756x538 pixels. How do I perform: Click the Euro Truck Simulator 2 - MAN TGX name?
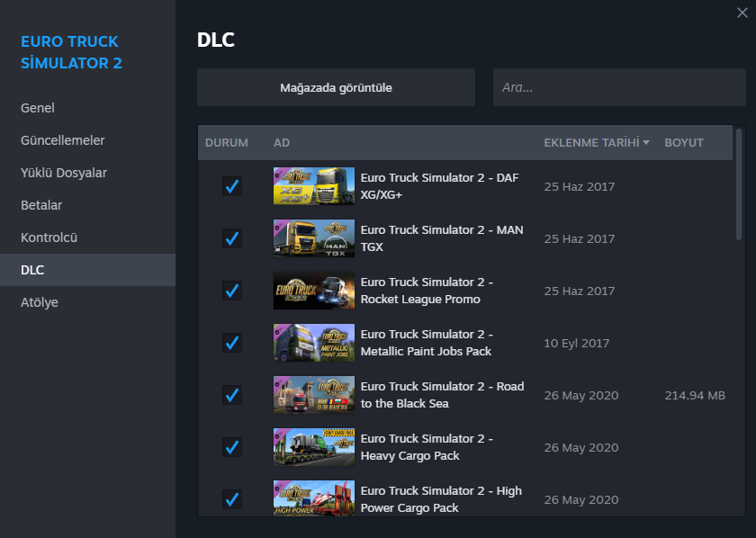(442, 238)
